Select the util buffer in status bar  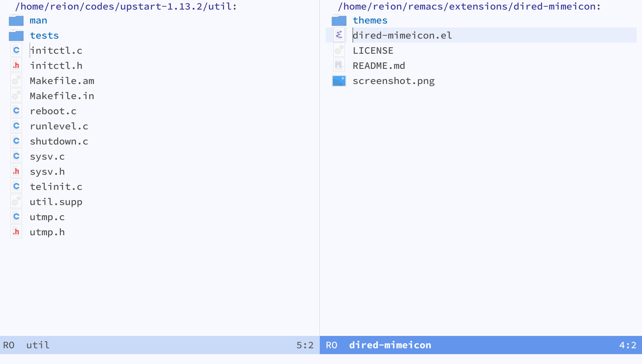click(37, 345)
